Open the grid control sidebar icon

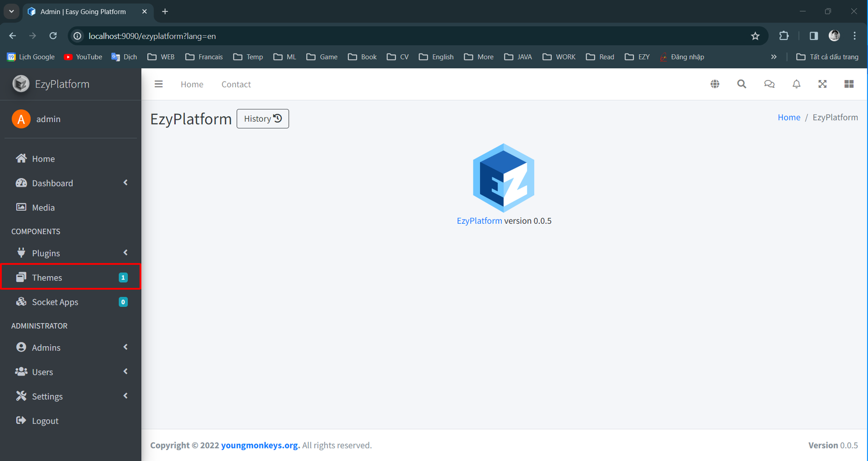pyautogui.click(x=849, y=84)
